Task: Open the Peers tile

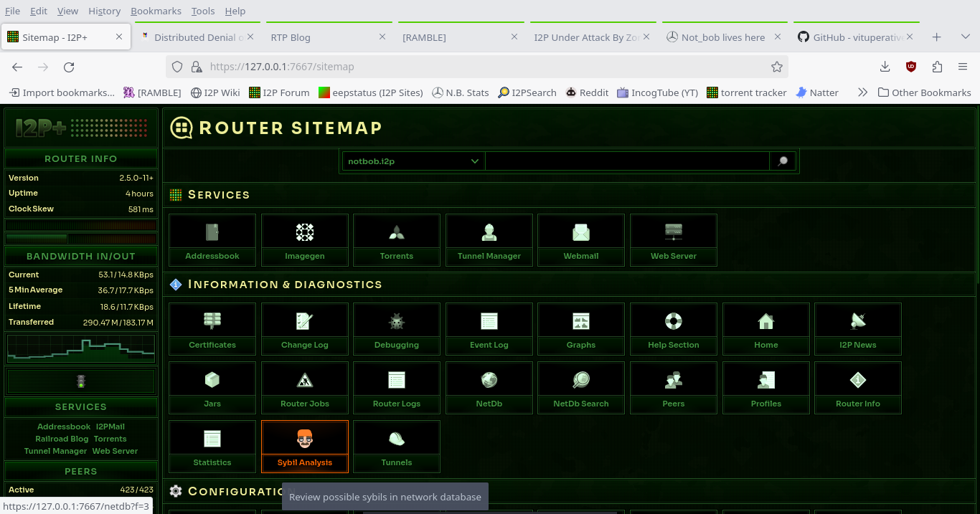Action: [674, 388]
